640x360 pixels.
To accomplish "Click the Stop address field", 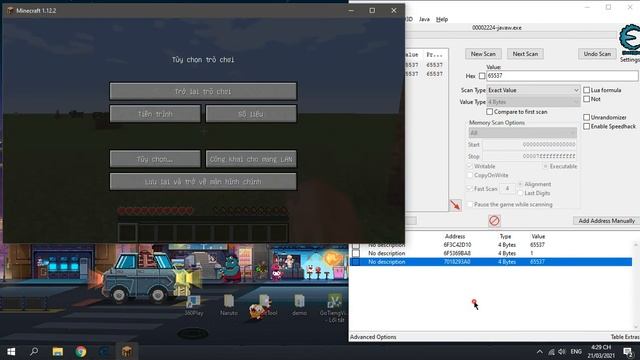I will [x=529, y=156].
